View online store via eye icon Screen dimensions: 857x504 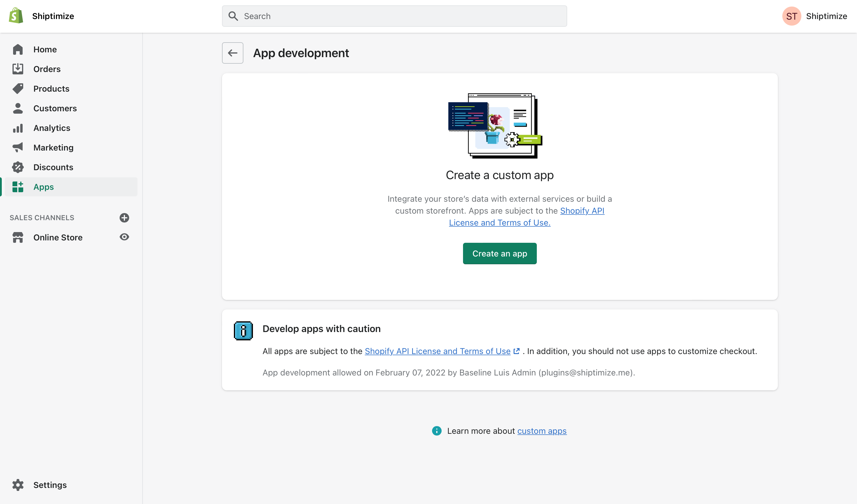(124, 237)
